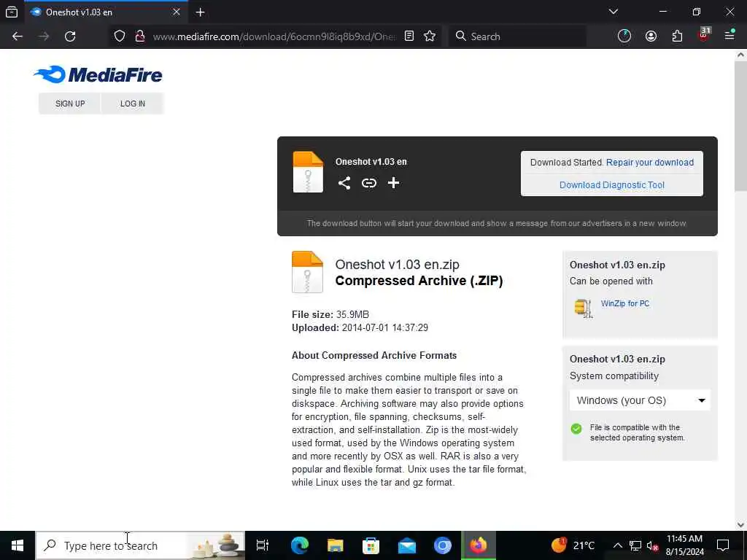Click the scrollbar down arrow

(741, 525)
